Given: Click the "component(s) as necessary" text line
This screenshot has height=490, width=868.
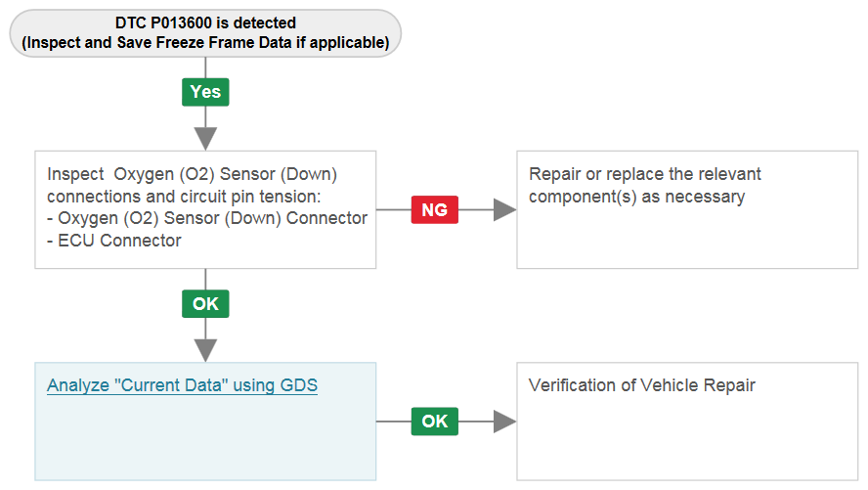Looking at the screenshot, I should (636, 197).
